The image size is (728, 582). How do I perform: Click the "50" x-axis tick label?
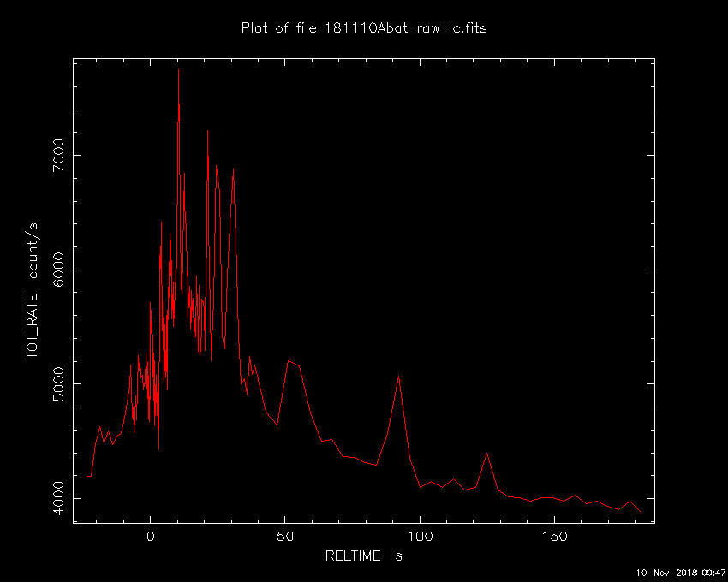pos(285,537)
